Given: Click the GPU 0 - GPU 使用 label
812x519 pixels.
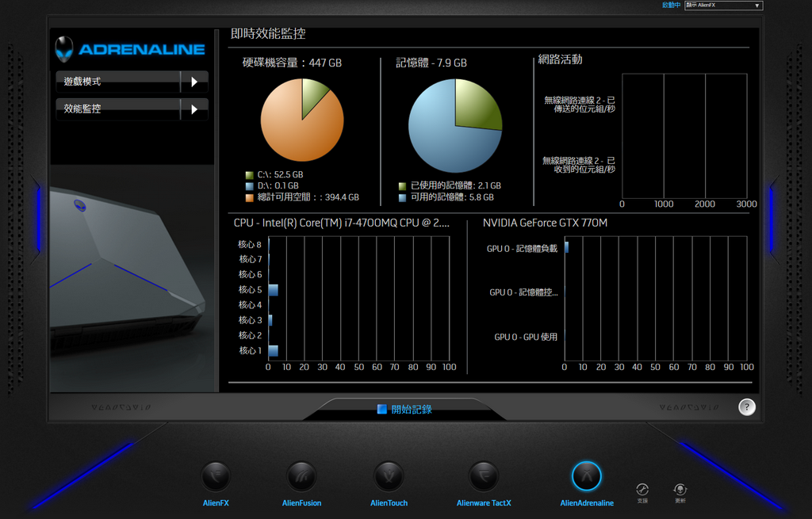Looking at the screenshot, I should coord(526,337).
